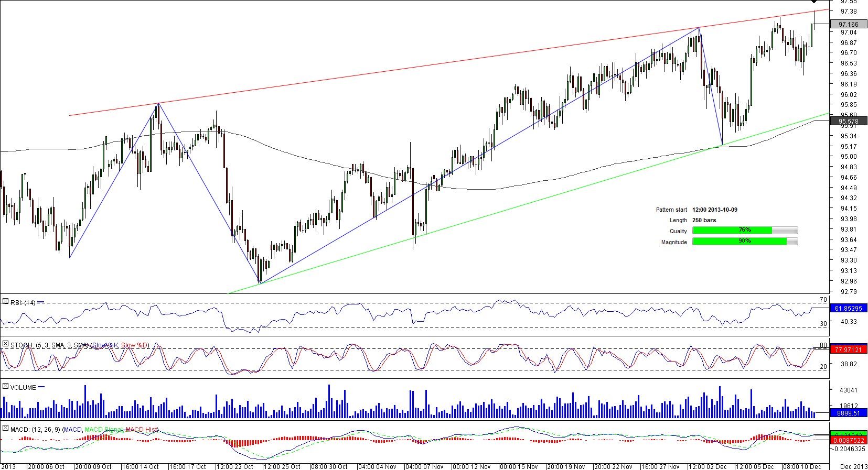Image resolution: width=868 pixels, height=470 pixels.
Task: Click the 04:00 07 Nov time axis label
Action: 424,466
